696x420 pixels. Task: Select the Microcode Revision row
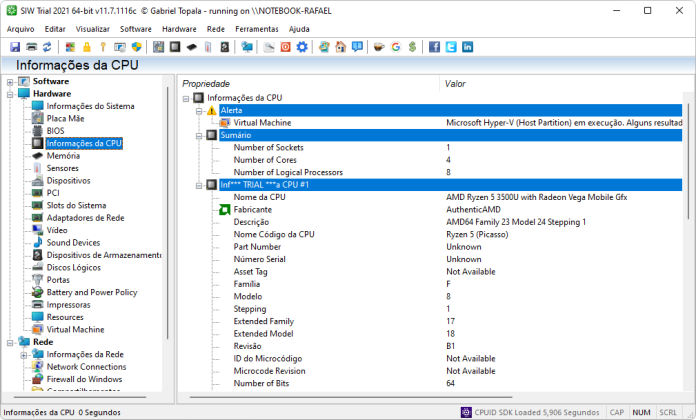click(451, 371)
